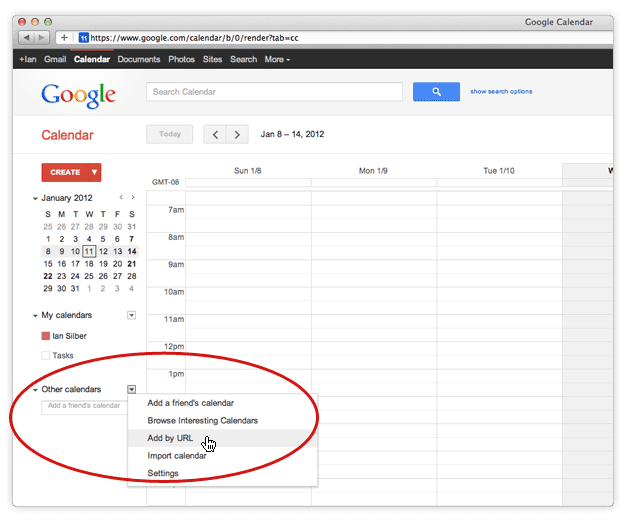Image resolution: width=629 pixels, height=524 pixels.
Task: Click the calendar favicon in address bar
Action: point(83,38)
